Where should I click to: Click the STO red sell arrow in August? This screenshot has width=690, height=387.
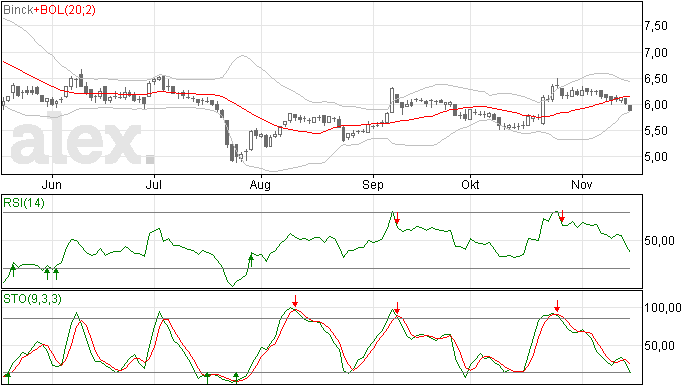coord(295,301)
